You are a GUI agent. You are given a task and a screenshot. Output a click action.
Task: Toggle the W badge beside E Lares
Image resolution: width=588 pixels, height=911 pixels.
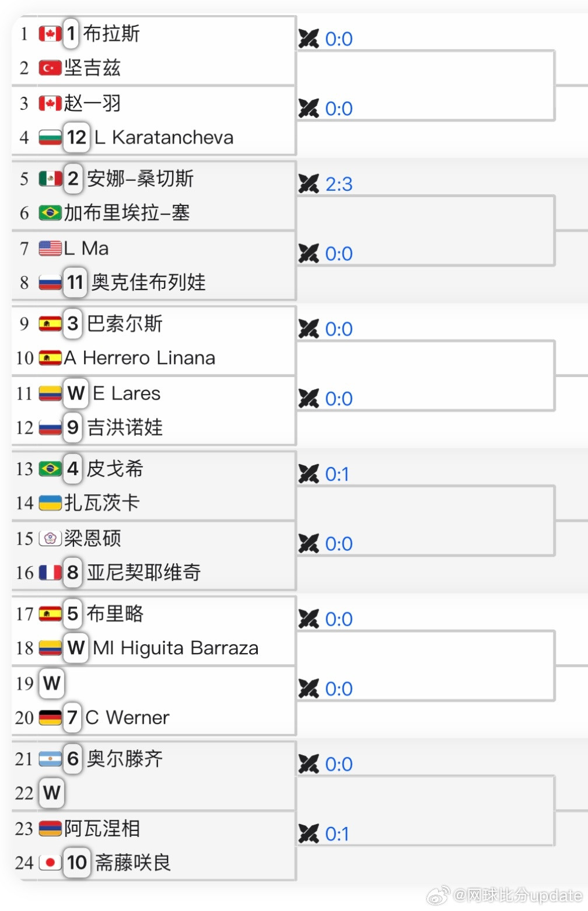(x=75, y=393)
